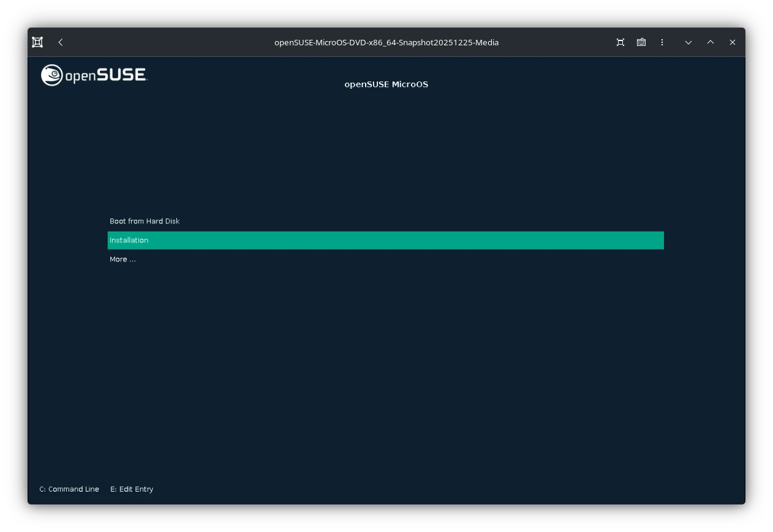Click the C: Command Line hint

pos(69,489)
